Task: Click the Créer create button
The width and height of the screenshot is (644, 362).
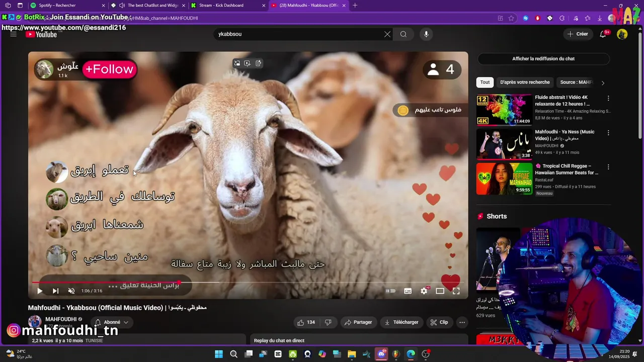Action: click(x=578, y=34)
